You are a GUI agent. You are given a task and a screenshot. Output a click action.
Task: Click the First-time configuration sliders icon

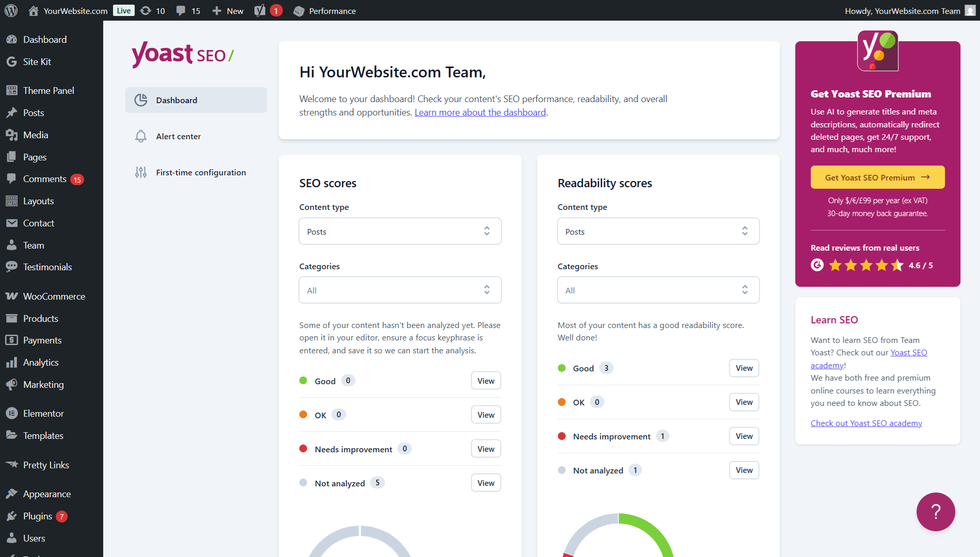(141, 172)
